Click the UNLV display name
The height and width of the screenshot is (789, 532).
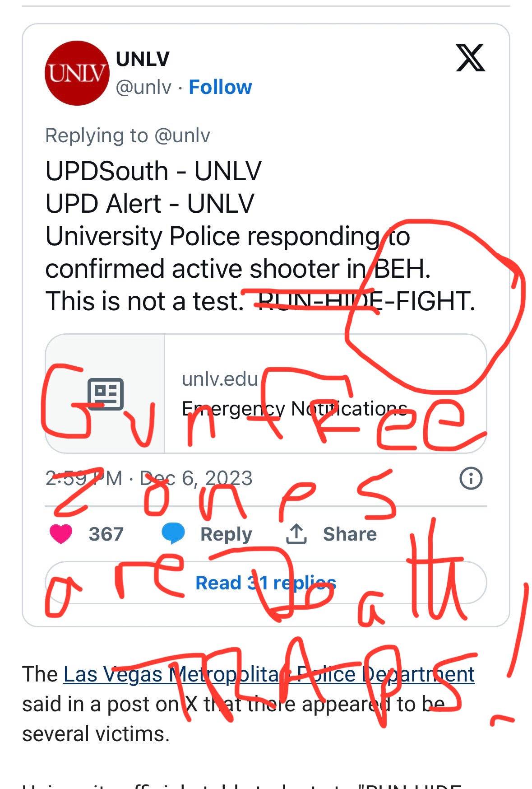pyautogui.click(x=143, y=59)
